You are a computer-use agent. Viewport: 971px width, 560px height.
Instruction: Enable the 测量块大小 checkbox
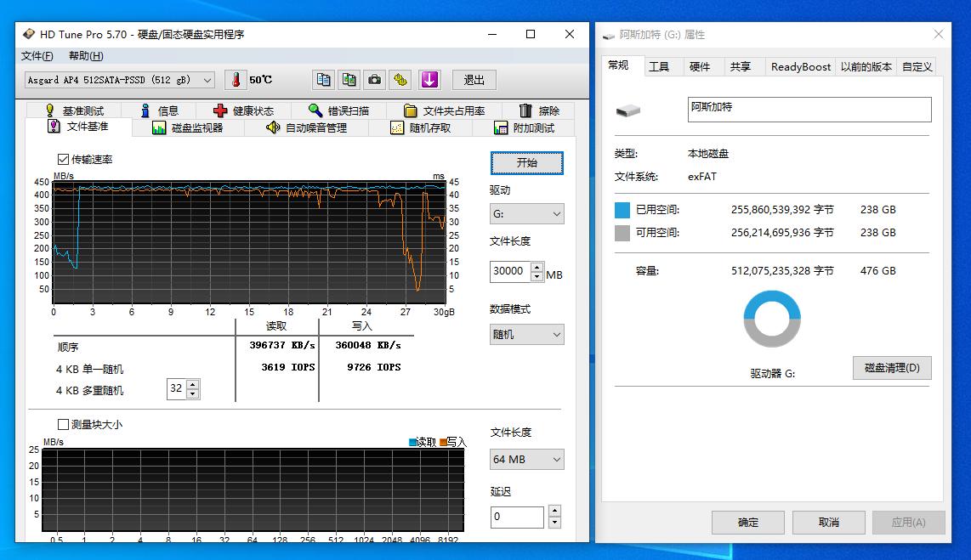point(63,424)
